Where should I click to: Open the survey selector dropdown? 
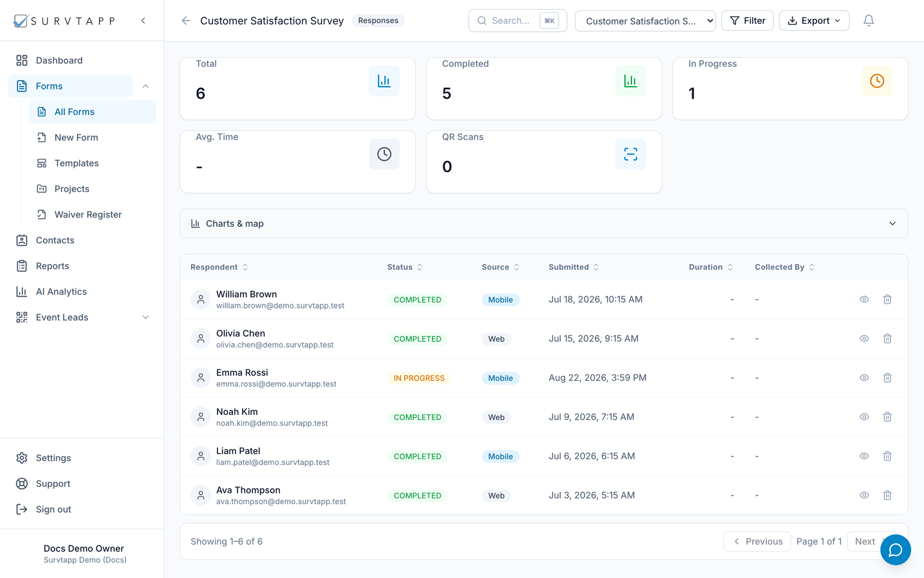point(646,21)
